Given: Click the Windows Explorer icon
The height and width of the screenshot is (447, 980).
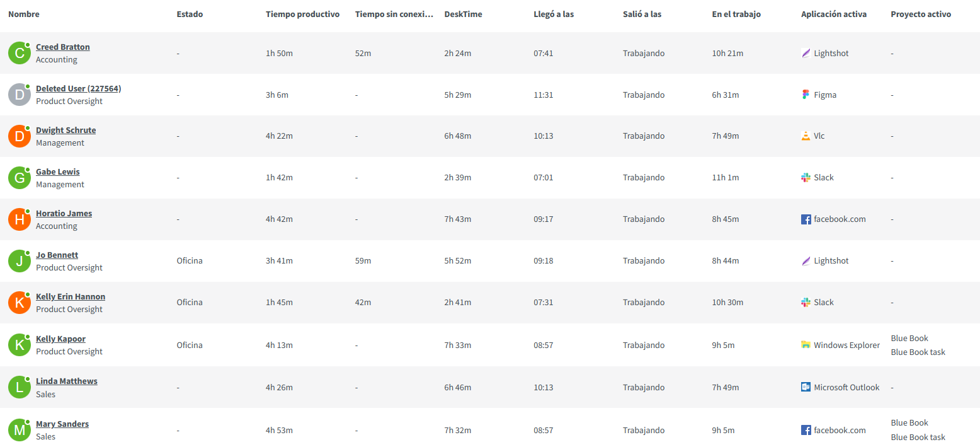Looking at the screenshot, I should [806, 345].
